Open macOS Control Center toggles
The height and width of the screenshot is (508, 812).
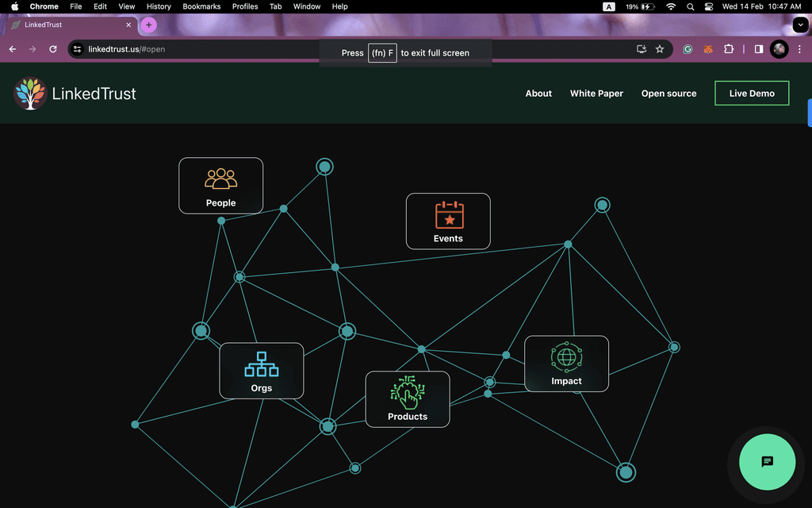[x=708, y=6]
